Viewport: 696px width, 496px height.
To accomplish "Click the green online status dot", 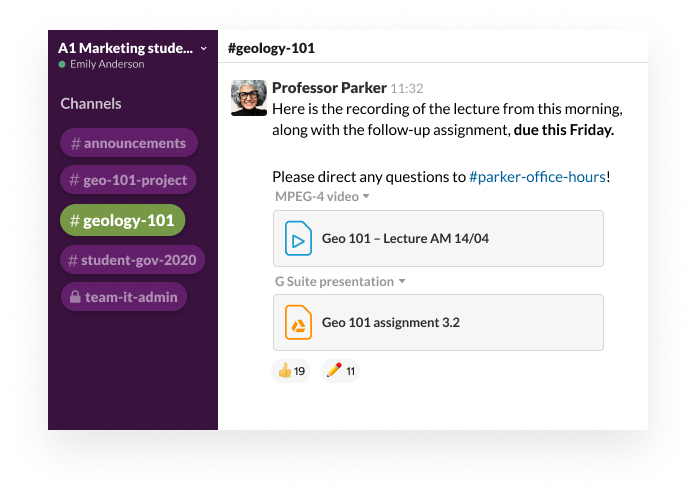I will [62, 65].
